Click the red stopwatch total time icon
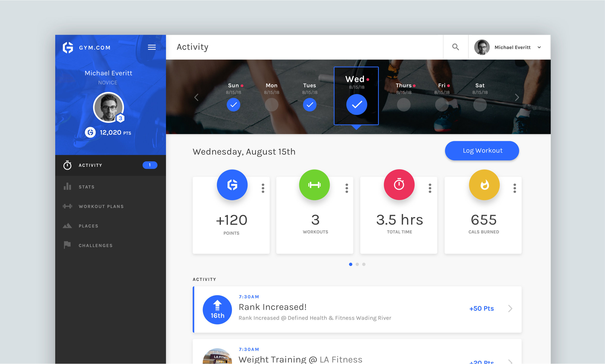The image size is (605, 364). tap(399, 185)
